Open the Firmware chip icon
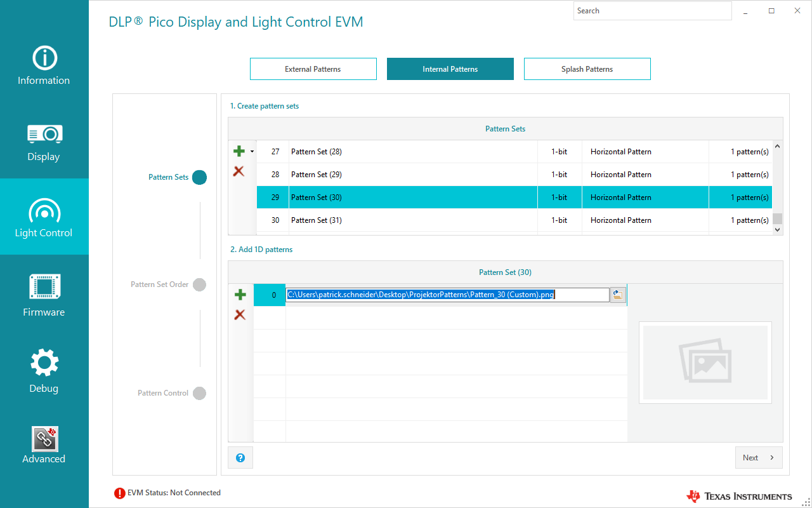 (x=44, y=287)
